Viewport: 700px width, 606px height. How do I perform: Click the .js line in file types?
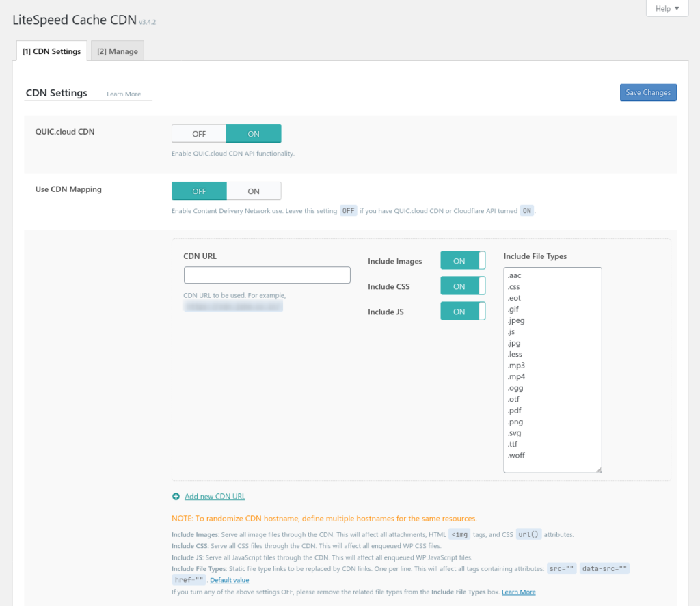pyautogui.click(x=511, y=331)
